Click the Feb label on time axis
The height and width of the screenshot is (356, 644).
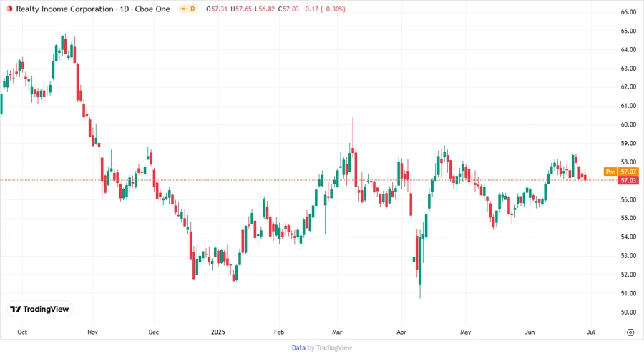click(279, 332)
